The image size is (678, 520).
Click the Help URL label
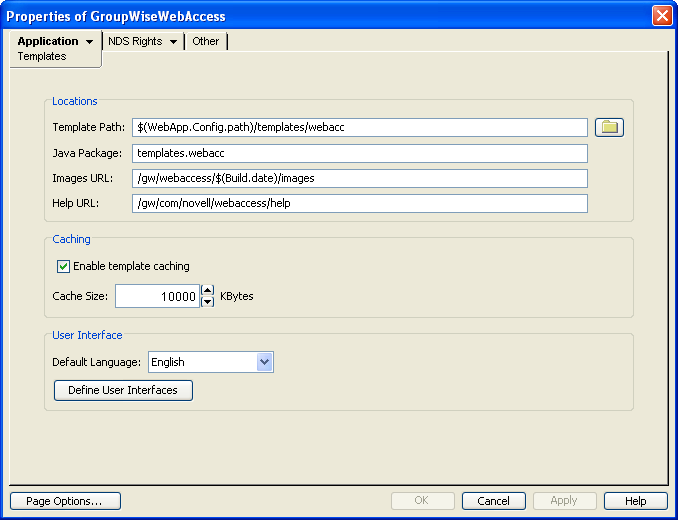[76, 204]
